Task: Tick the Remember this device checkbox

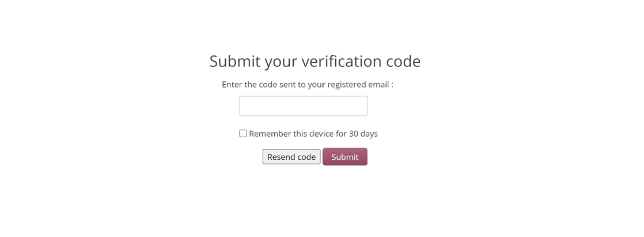Action: (x=243, y=133)
